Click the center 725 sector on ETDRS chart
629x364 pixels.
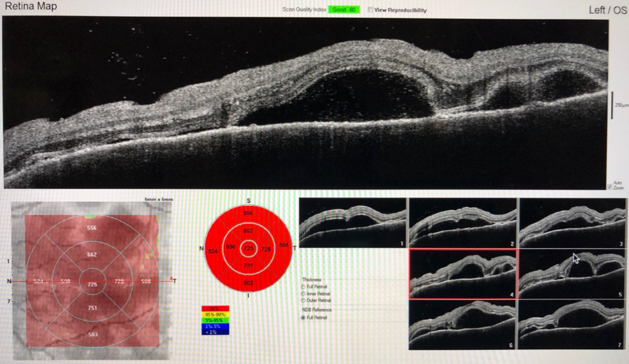[x=249, y=248]
